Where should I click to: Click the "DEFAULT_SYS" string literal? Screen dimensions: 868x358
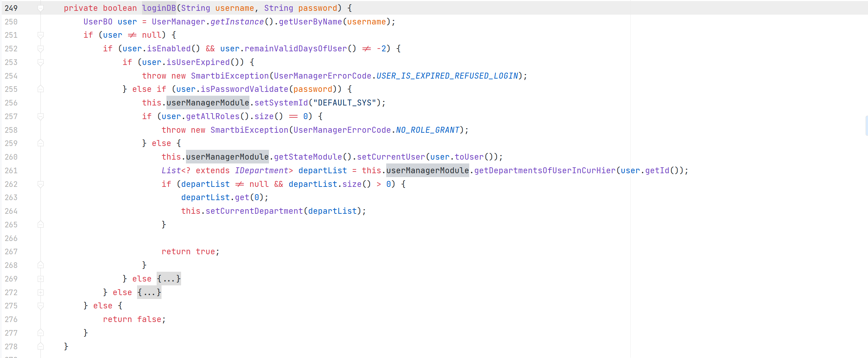345,103
